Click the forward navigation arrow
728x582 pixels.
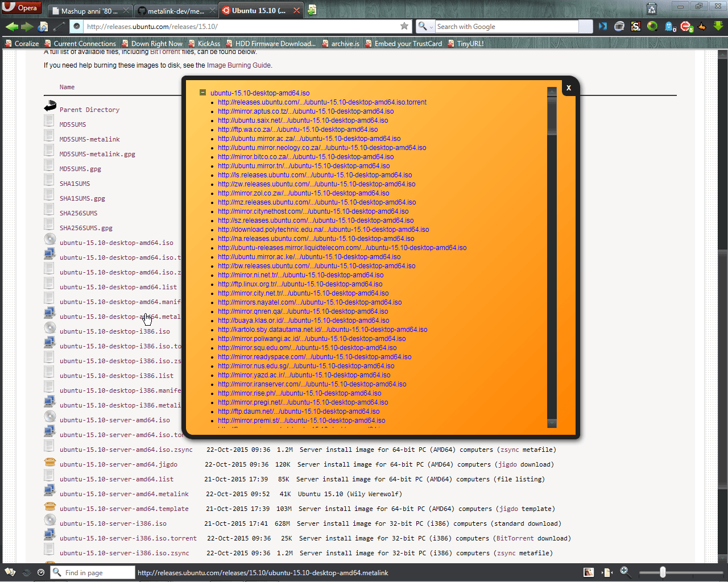[27, 27]
